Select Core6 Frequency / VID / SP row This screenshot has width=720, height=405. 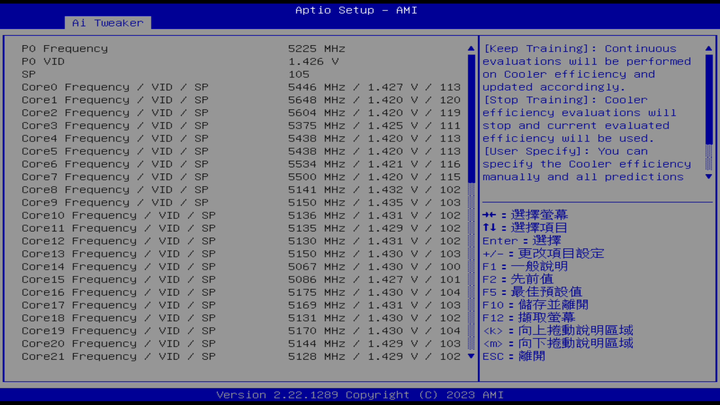click(x=241, y=164)
